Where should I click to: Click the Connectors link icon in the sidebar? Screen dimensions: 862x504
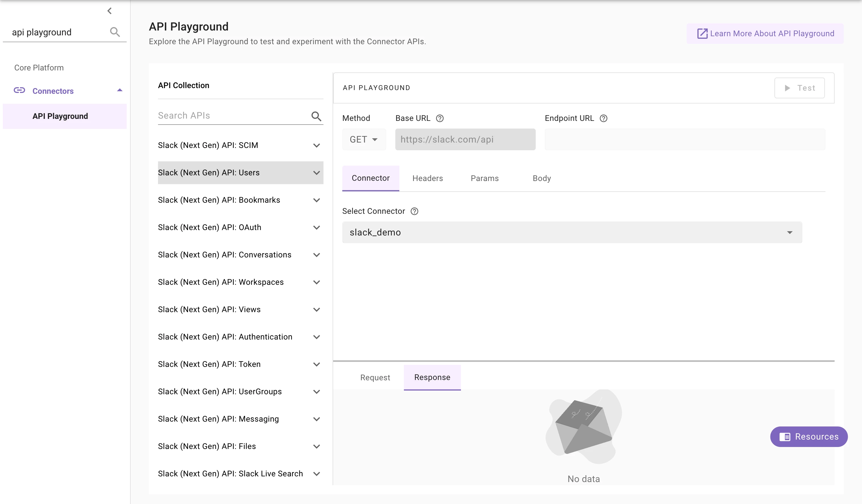point(19,91)
